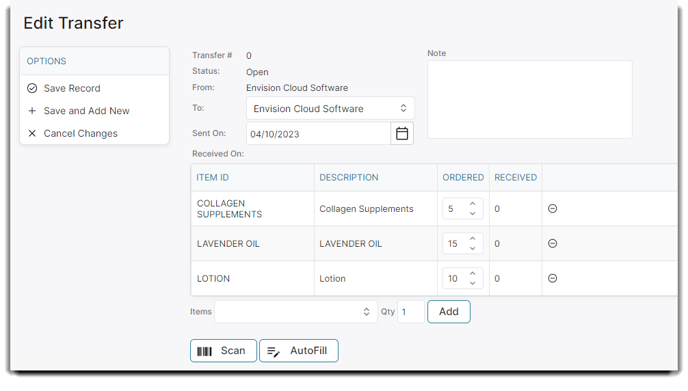Click the barcode icon on Scan button
Screen dimensions: 688x391
pyautogui.click(x=204, y=351)
